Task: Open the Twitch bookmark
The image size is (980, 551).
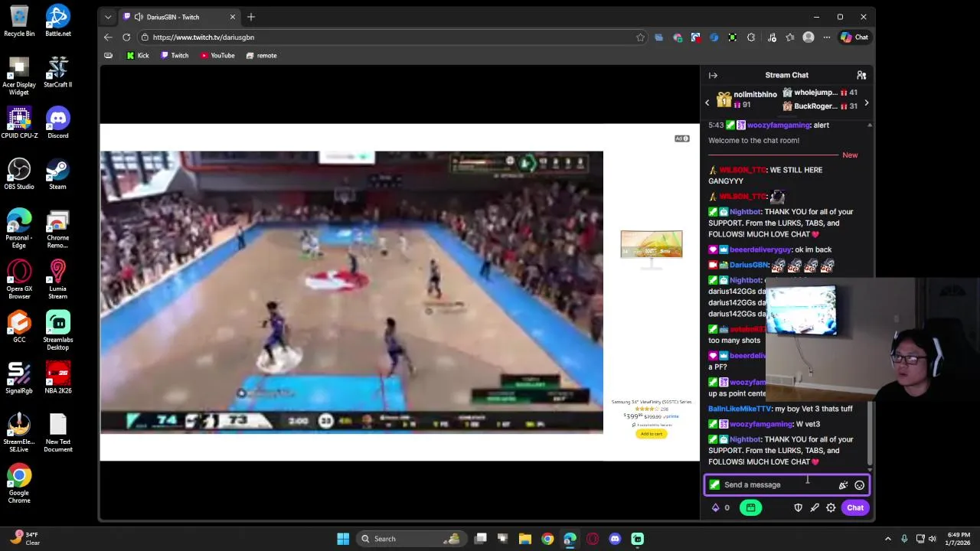Action: coord(175,55)
